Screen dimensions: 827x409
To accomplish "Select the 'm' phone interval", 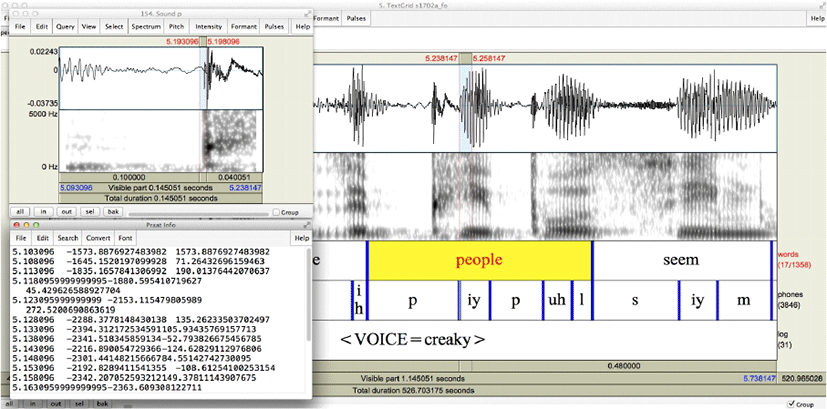I will click(744, 300).
